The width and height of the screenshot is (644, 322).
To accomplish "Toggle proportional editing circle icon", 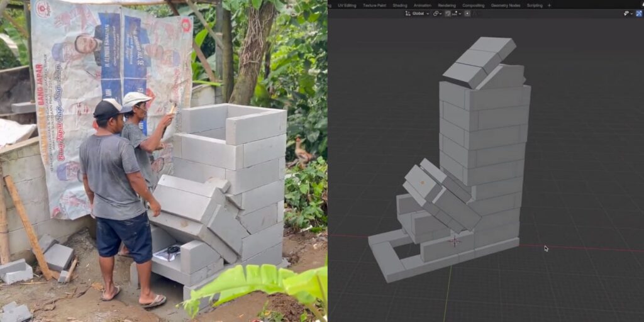I will (467, 13).
